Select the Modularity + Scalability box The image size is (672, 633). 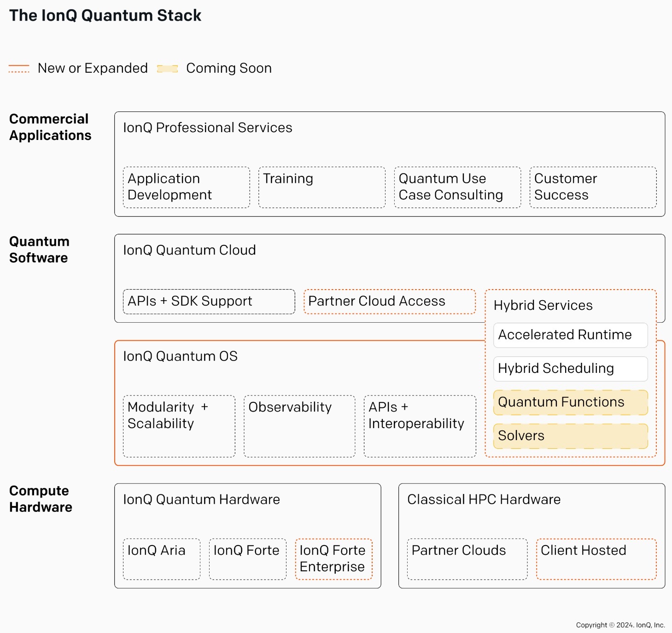pos(179,426)
